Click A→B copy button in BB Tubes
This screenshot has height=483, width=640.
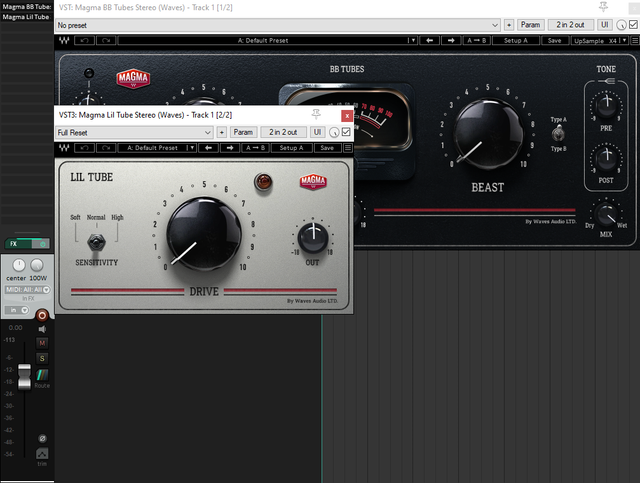coord(477,40)
